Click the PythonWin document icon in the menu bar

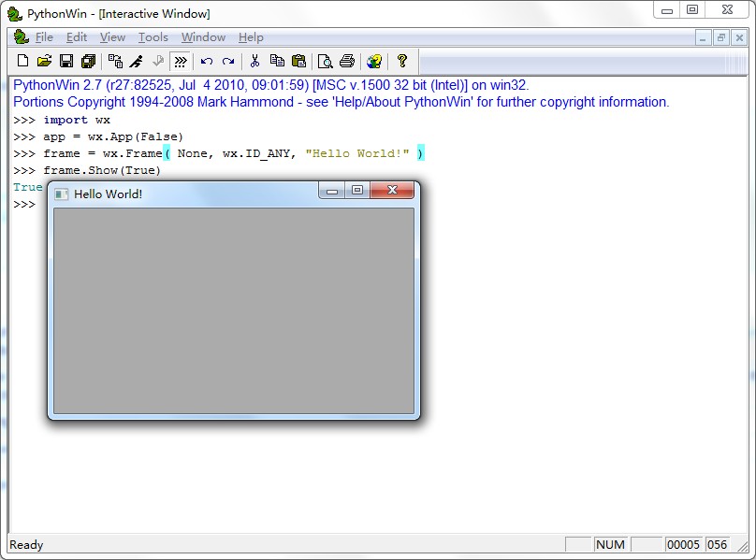22,37
